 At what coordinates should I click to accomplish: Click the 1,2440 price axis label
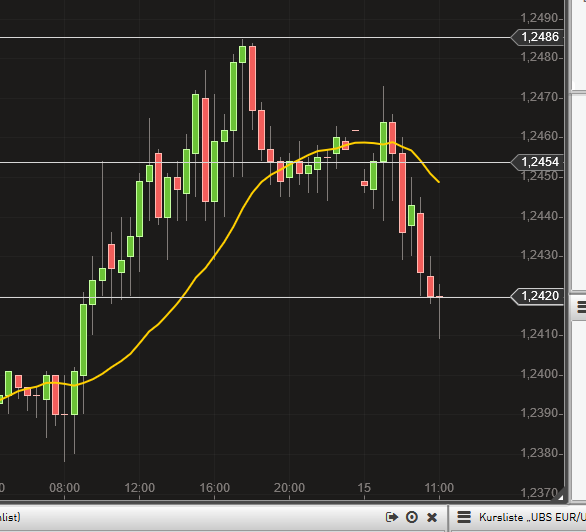pos(539,216)
